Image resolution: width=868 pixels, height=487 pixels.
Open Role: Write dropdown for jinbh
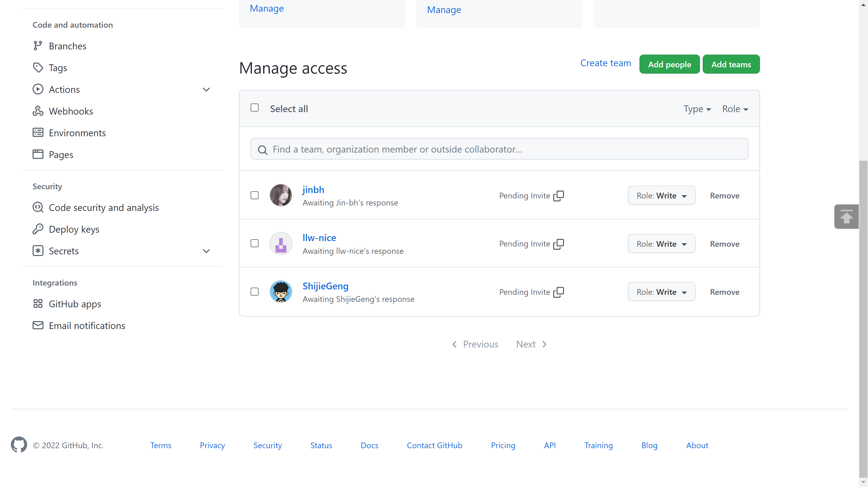(661, 195)
